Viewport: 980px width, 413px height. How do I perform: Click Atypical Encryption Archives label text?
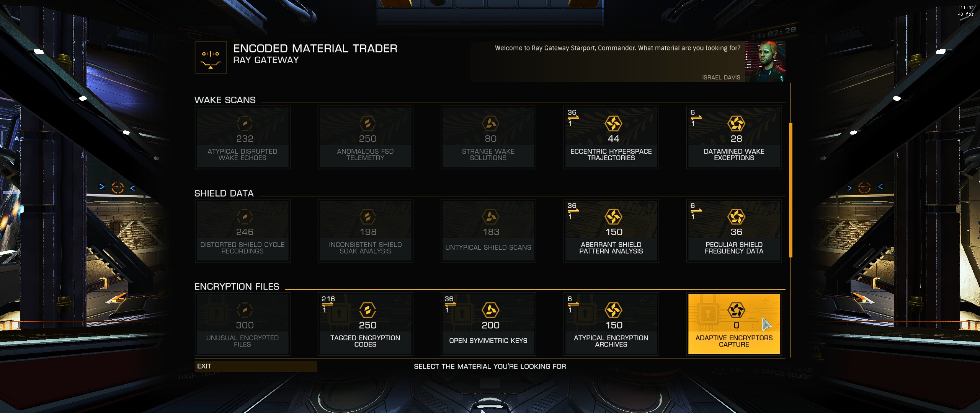coord(611,341)
